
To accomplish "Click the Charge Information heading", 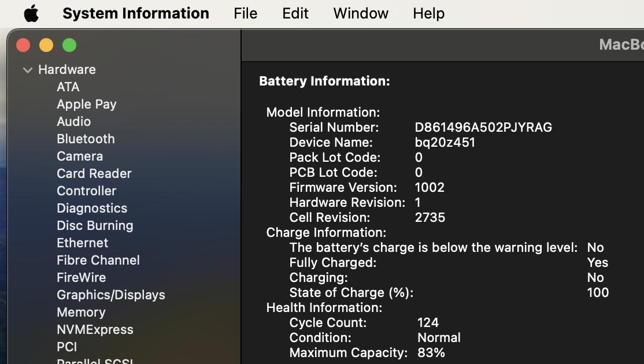I will pyautogui.click(x=326, y=232).
